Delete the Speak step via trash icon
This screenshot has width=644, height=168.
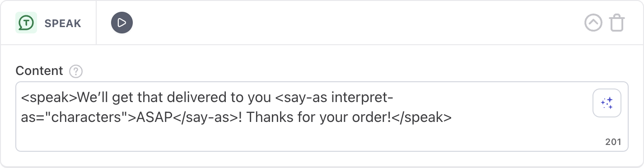[x=617, y=23]
